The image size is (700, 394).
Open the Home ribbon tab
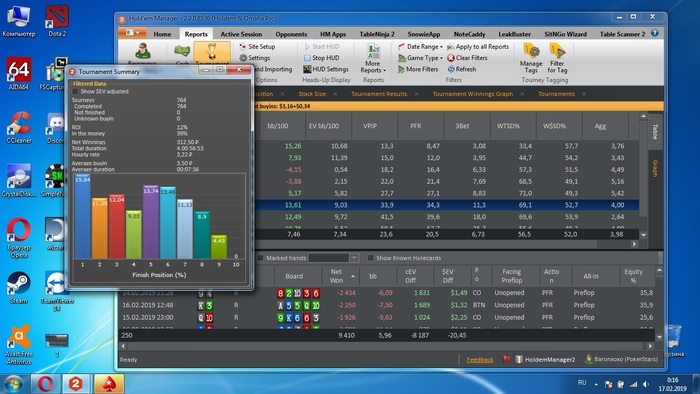click(162, 34)
